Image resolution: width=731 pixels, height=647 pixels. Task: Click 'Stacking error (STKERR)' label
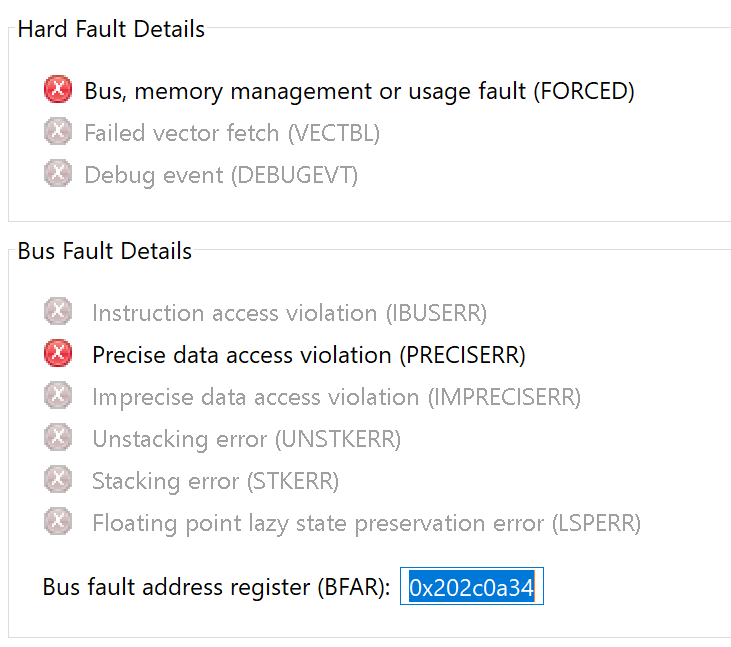[215, 482]
